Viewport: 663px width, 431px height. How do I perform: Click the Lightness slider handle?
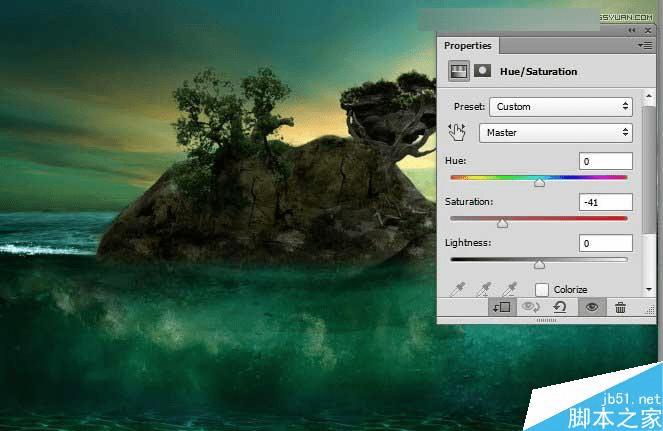point(539,264)
